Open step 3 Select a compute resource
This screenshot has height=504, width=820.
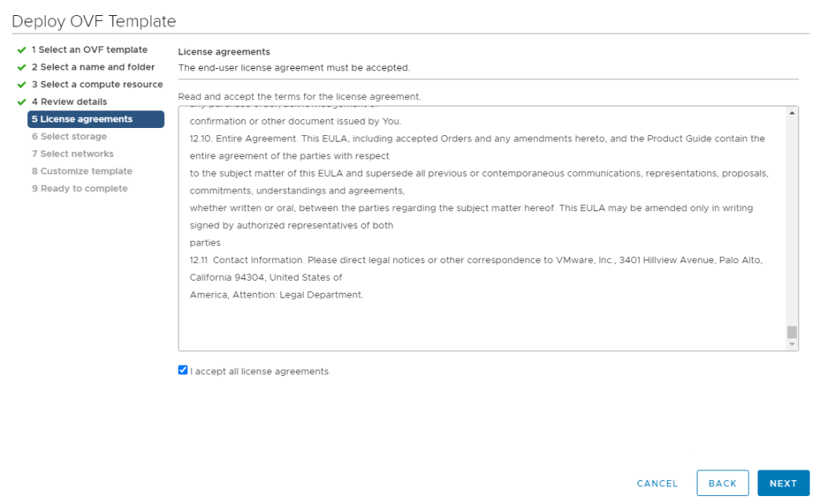point(97,85)
